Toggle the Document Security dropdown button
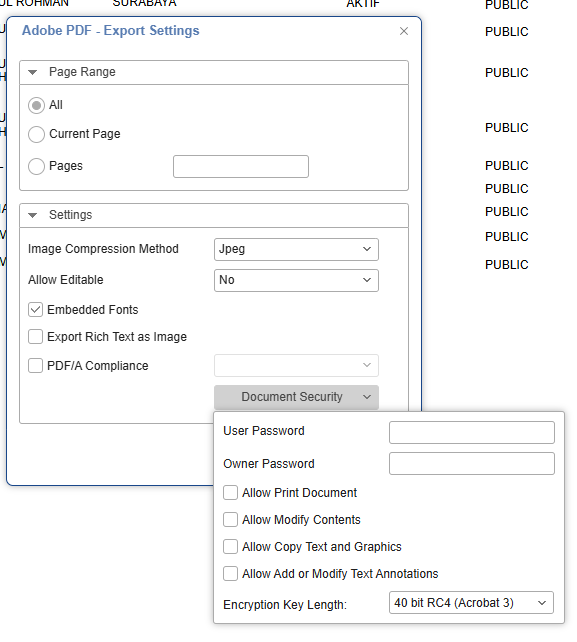Viewport: 577px width, 642px height. 296,397
